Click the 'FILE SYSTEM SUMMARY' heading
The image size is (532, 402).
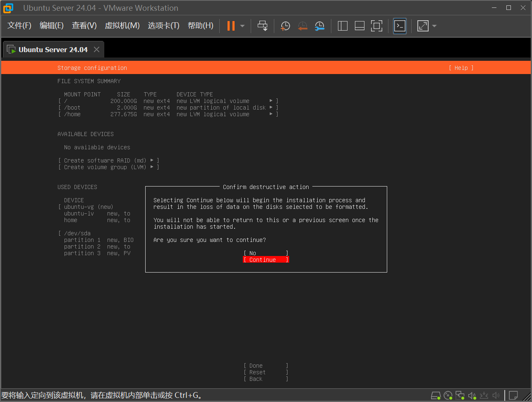pyautogui.click(x=89, y=81)
